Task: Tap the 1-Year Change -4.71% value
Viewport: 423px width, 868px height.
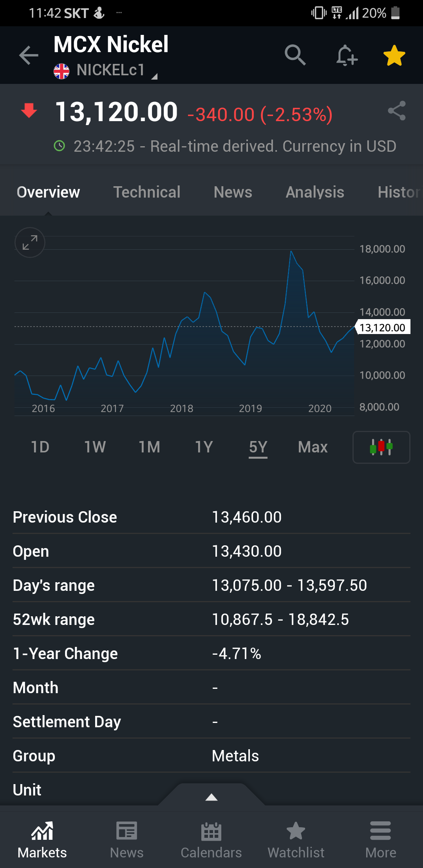Action: (x=237, y=654)
